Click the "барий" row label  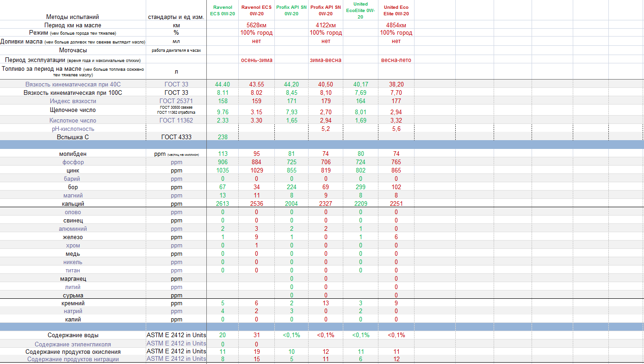[73, 179]
